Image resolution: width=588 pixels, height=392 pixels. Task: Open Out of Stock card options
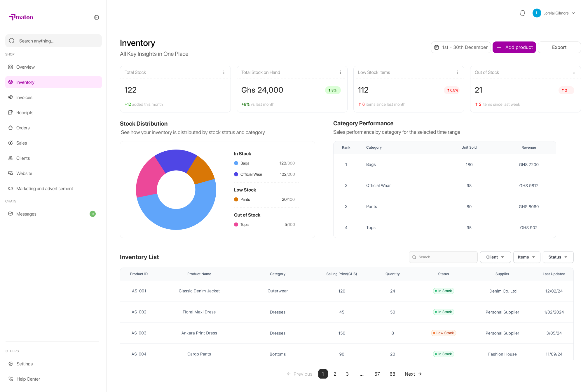(574, 72)
